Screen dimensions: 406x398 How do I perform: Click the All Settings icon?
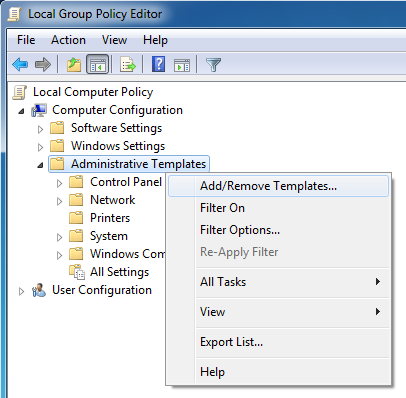(77, 272)
